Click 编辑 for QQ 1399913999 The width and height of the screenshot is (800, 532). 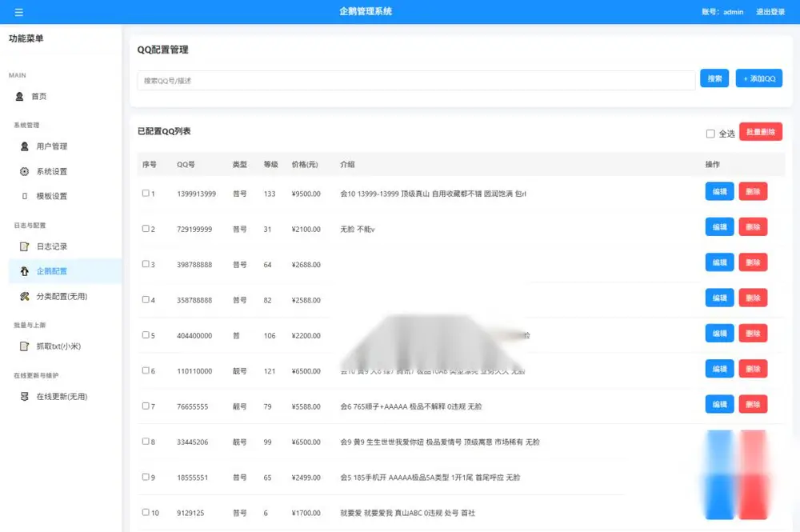pos(719,191)
